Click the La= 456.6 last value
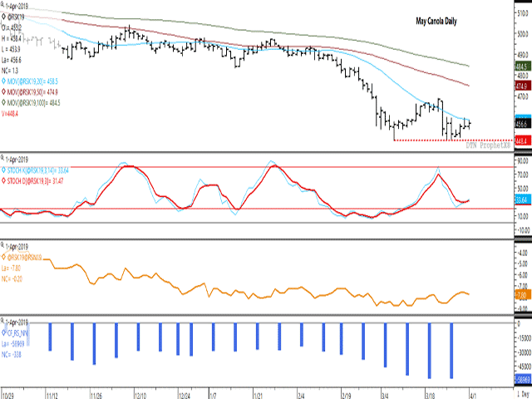This screenshot has width=532, height=399. [12, 60]
